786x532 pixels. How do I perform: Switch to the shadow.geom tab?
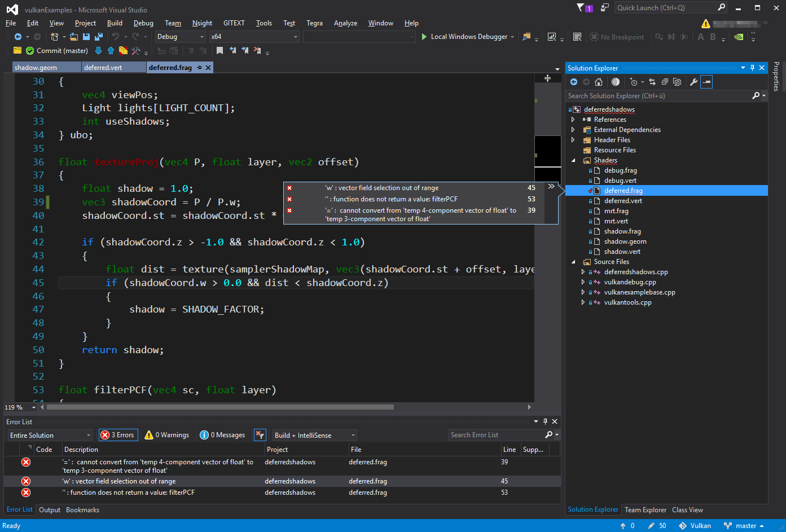[47, 67]
